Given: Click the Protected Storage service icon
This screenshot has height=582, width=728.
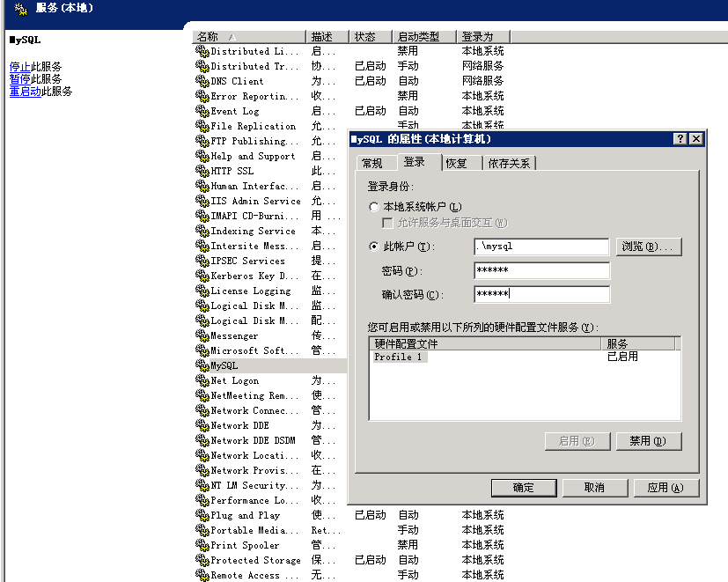Looking at the screenshot, I should click(202, 560).
